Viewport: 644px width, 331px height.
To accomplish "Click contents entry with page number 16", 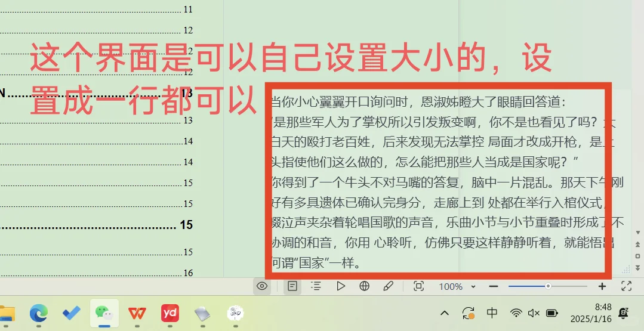I will tap(97, 273).
